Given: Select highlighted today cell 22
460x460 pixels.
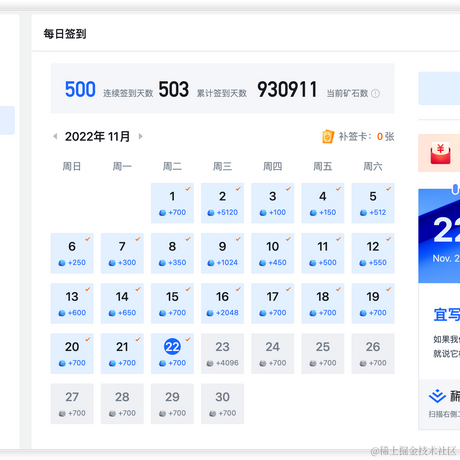Looking at the screenshot, I should click(x=172, y=354).
